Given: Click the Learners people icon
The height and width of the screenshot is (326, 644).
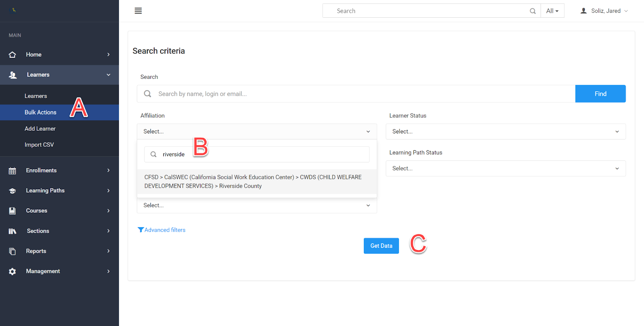Looking at the screenshot, I should pos(13,75).
